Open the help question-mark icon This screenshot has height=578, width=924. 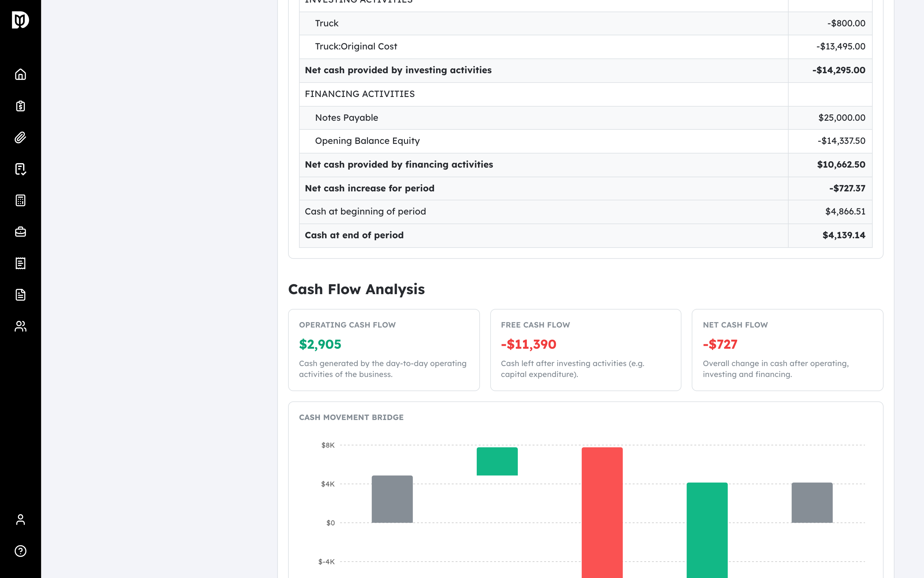pos(20,551)
